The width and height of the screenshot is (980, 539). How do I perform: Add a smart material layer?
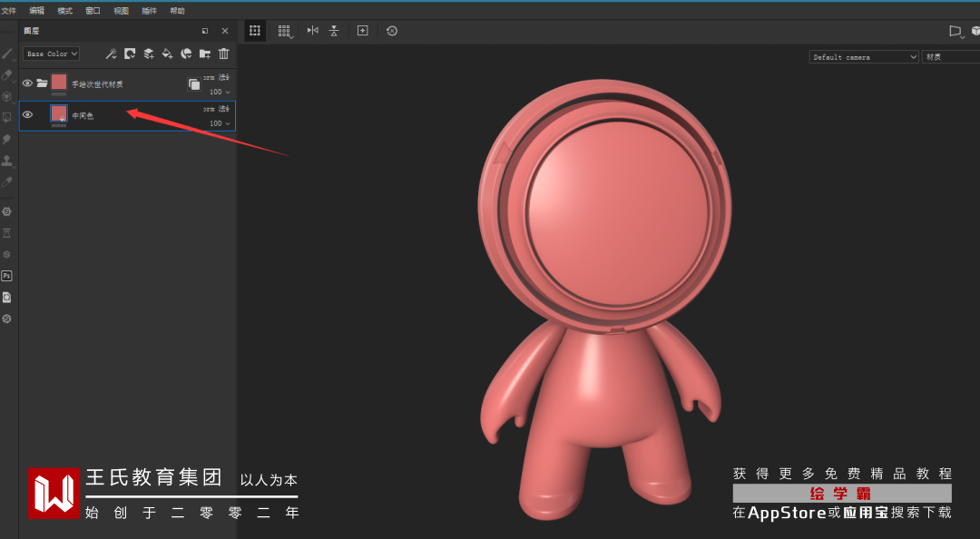[x=186, y=54]
